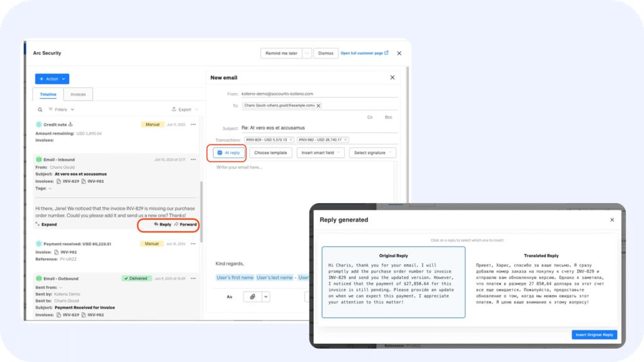Expand the inbound email message
Image resolution: width=644 pixels, height=362 pixels.
pos(46,224)
